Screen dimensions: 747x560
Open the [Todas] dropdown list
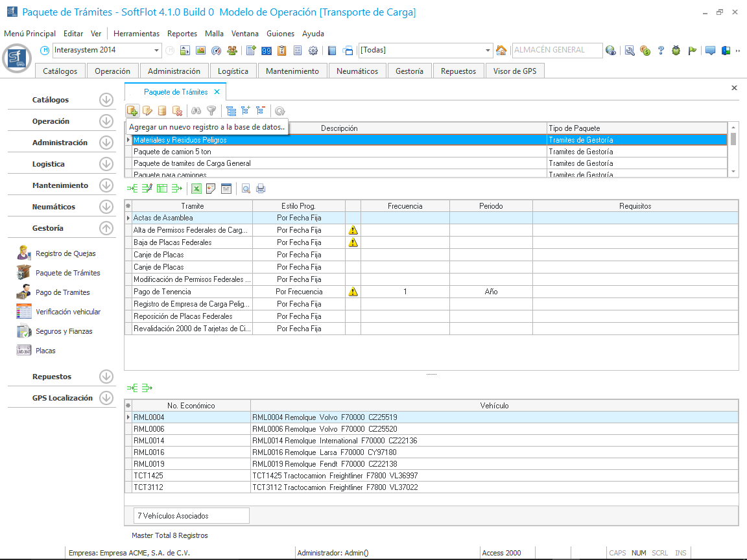[x=488, y=51]
